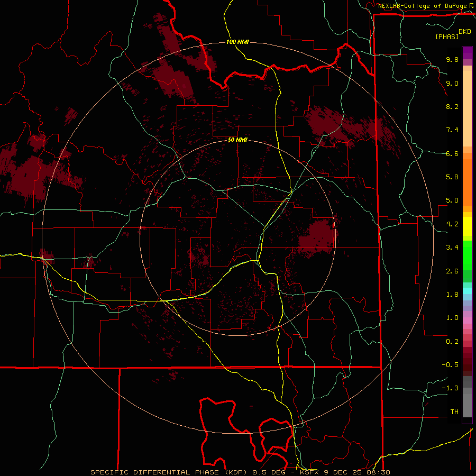This screenshot has width=476, height=476.
Task: Click the 5.8 legend value
Action: click(x=452, y=177)
